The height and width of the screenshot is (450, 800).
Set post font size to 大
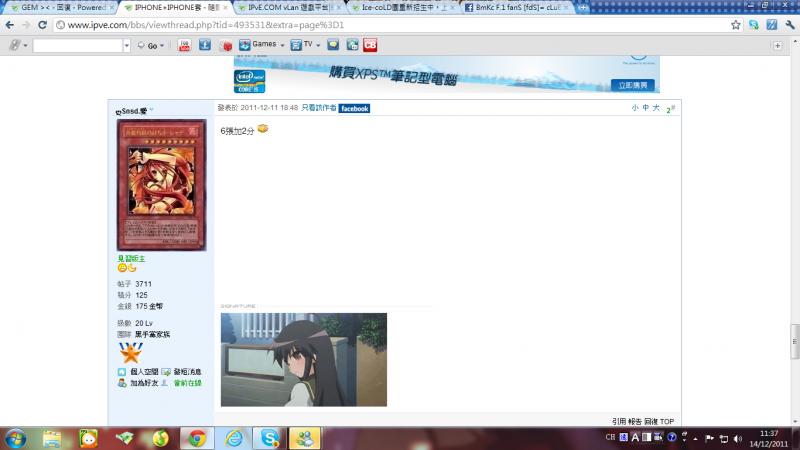pos(656,108)
